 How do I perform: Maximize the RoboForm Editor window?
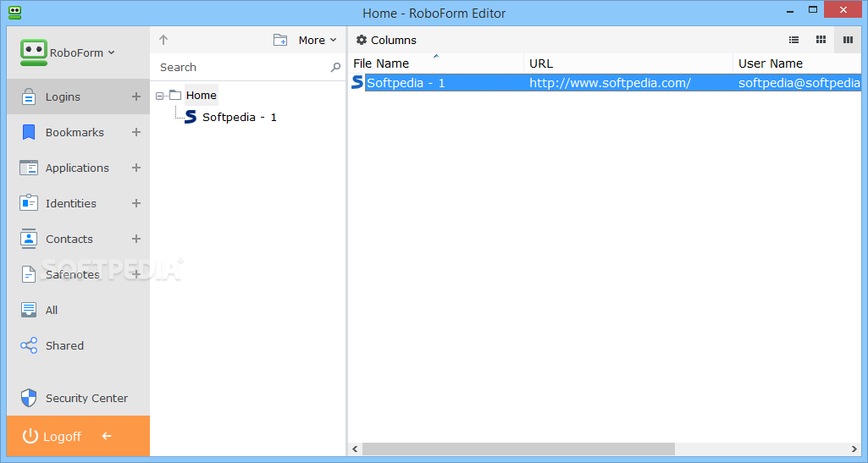813,9
